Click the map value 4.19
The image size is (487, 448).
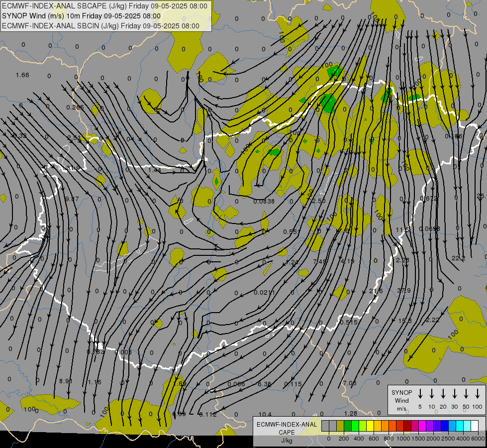point(347,261)
